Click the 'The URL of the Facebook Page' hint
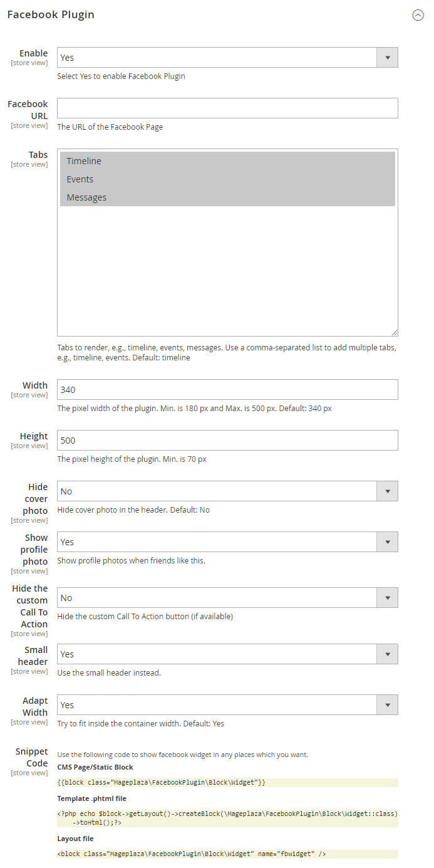 110,127
